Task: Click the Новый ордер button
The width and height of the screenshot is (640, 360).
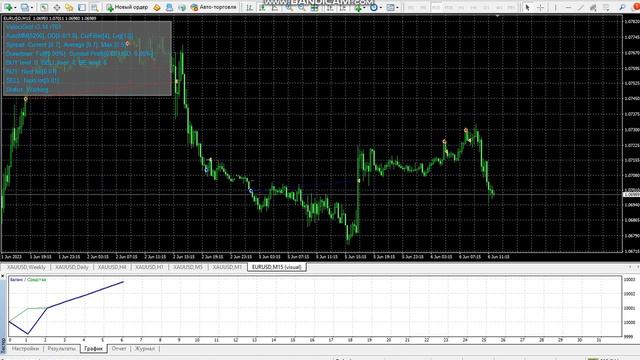Action: (x=127, y=7)
